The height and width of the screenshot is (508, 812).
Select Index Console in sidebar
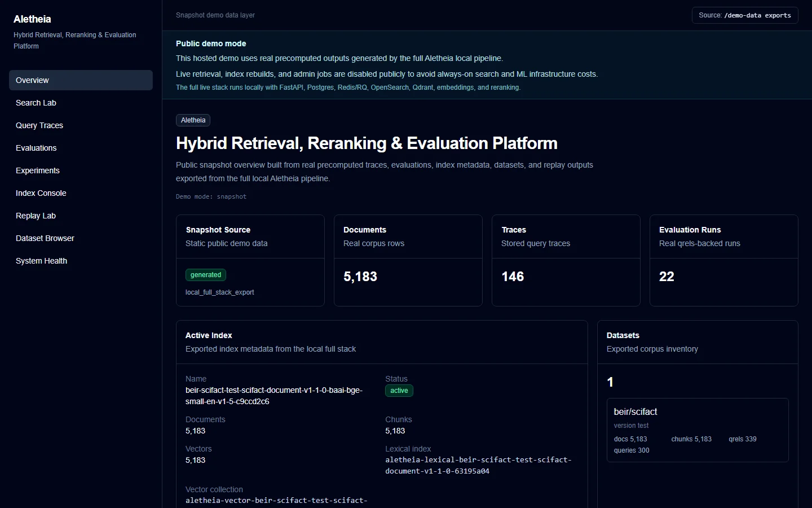pos(81,193)
